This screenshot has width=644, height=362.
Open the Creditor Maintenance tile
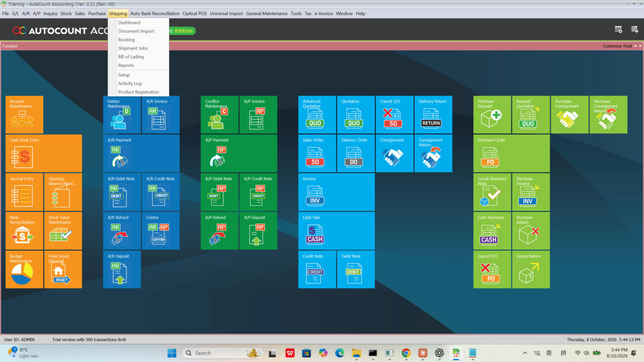[x=219, y=114]
